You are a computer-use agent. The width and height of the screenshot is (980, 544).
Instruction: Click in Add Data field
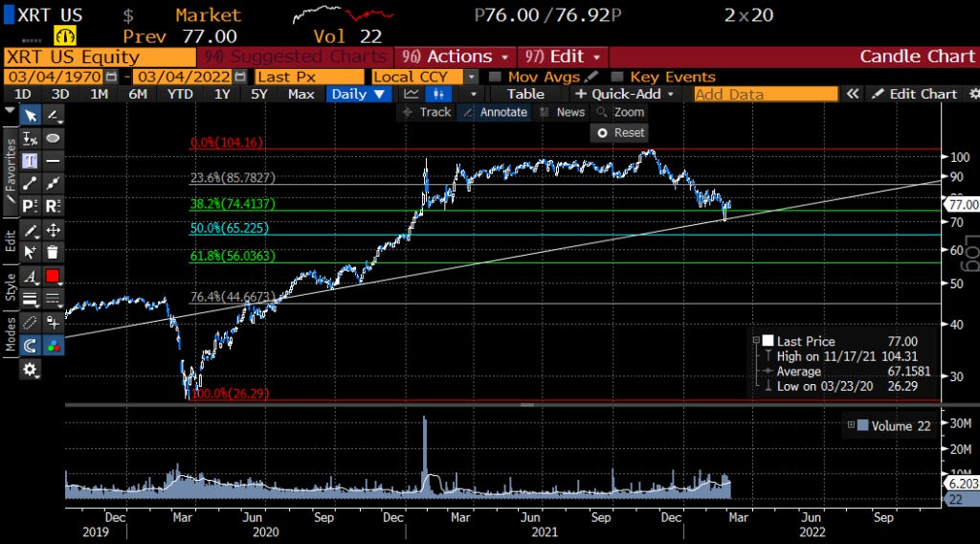(767, 94)
